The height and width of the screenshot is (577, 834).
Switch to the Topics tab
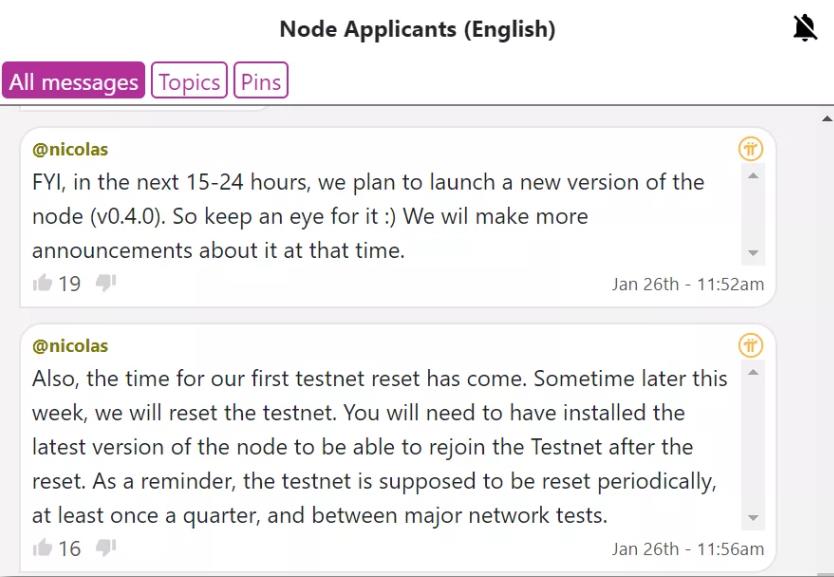point(189,80)
